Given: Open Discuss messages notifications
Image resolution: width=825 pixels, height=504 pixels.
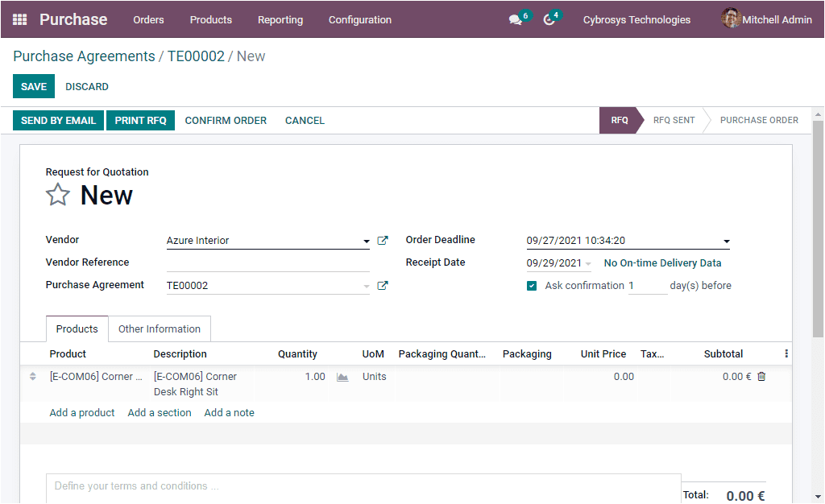Looking at the screenshot, I should pos(514,19).
